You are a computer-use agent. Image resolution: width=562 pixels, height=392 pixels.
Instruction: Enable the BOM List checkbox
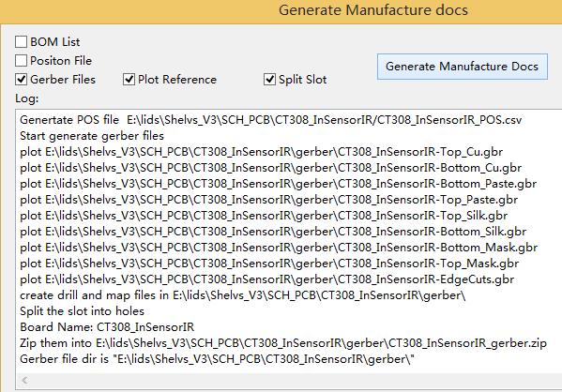click(22, 42)
